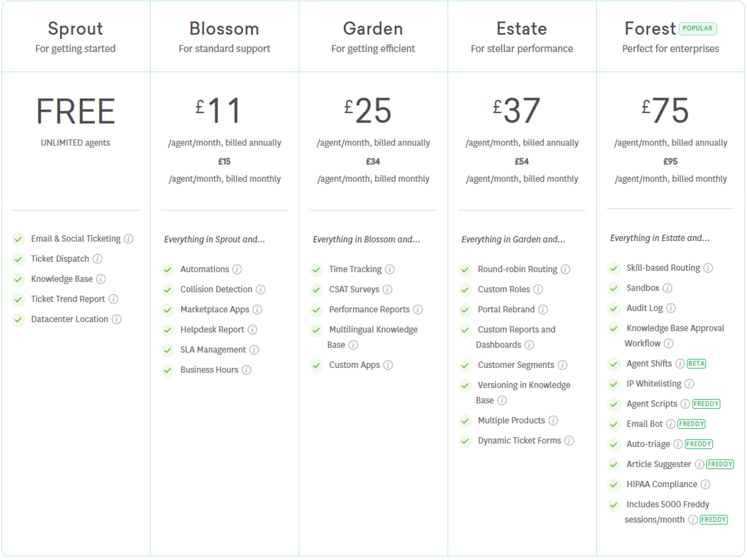Click info icon next to SLA Management
Image resolution: width=747 pixels, height=560 pixels.
click(254, 350)
